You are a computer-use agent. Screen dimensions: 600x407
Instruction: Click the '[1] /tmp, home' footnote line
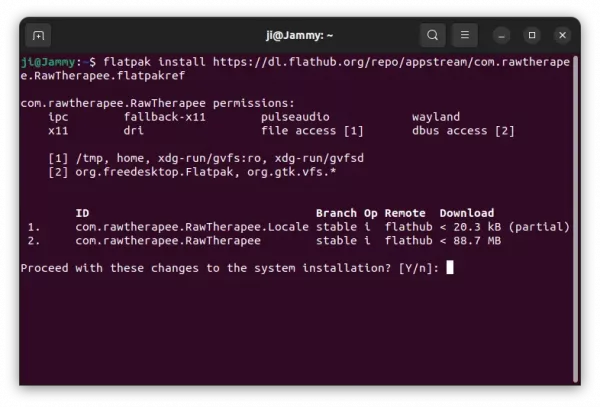point(206,158)
